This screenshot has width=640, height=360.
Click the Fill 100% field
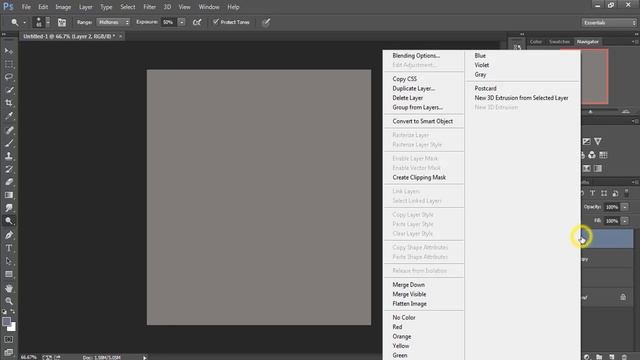pos(611,221)
